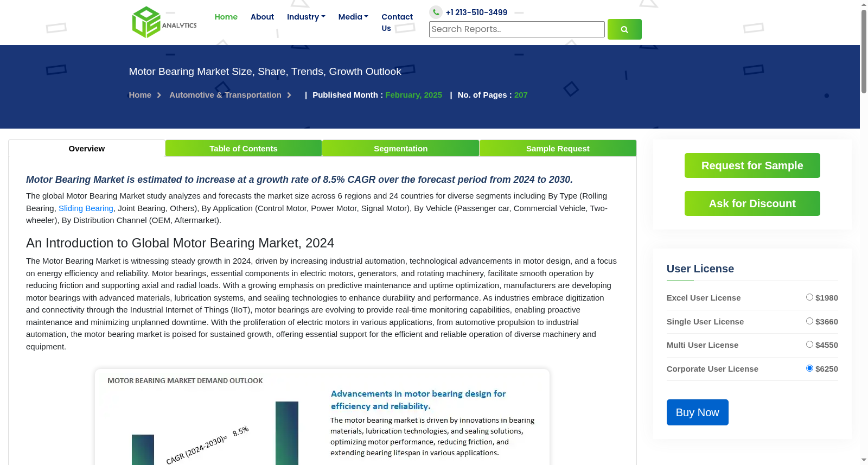Click the February, 2025 published date

click(413, 95)
